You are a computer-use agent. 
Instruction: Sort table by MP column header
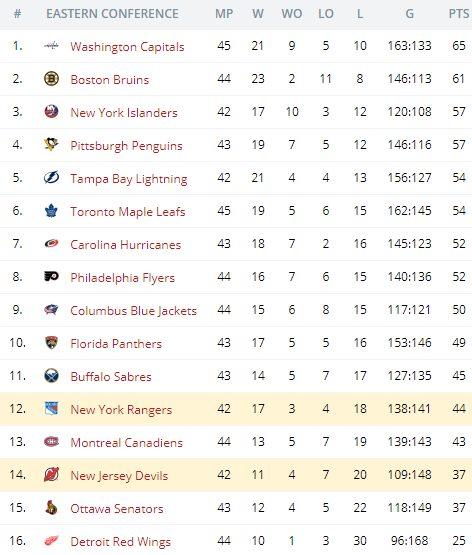tap(224, 14)
